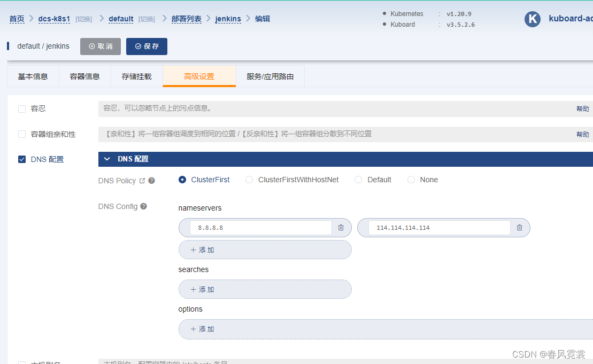Image resolution: width=593 pixels, height=364 pixels.
Task: Click the 8.8.8.8 nameserver input field
Action: [x=260, y=227]
